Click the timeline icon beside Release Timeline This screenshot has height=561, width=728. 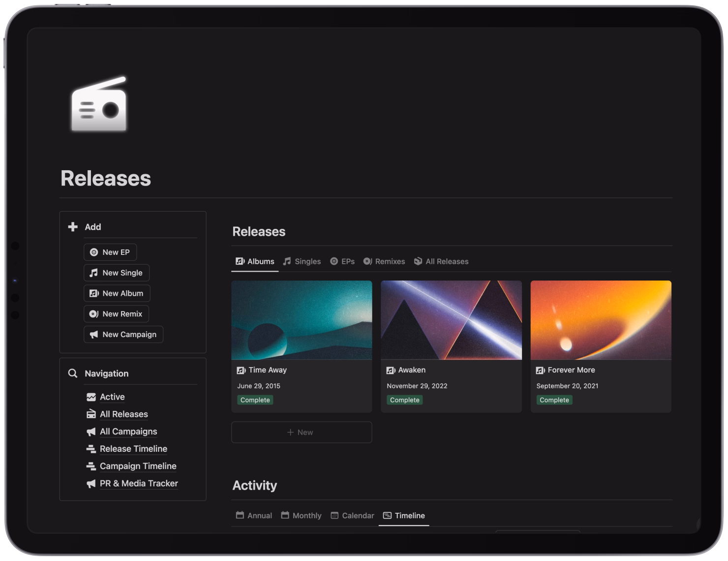91,449
